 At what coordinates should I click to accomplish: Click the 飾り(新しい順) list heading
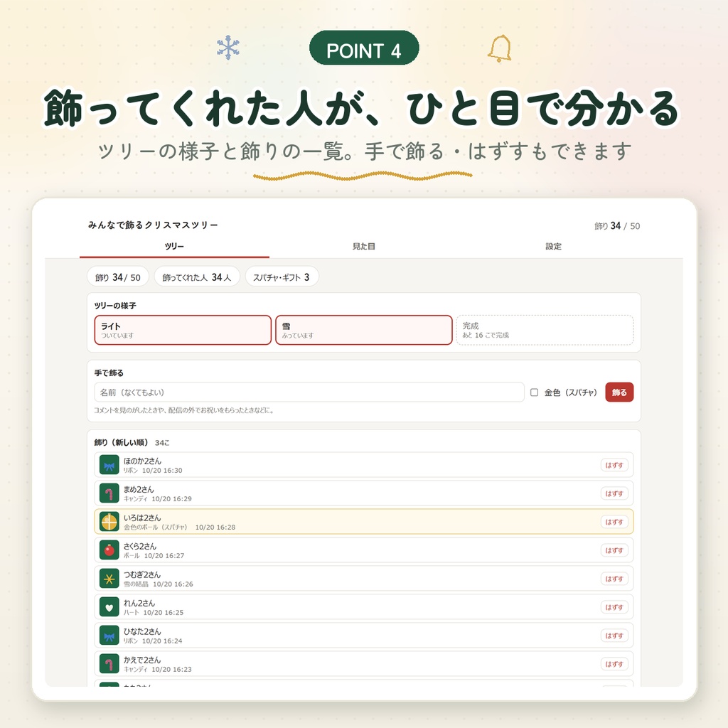[122, 442]
